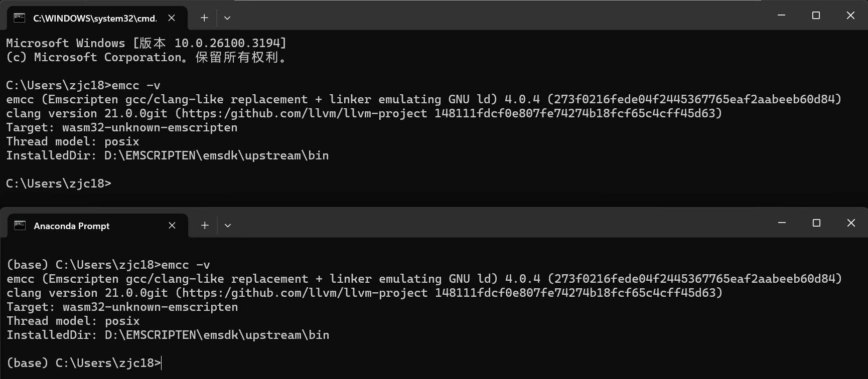868x379 pixels.
Task: Select the C:\WINDOWS\system32\cmd. tab
Action: coord(94,19)
